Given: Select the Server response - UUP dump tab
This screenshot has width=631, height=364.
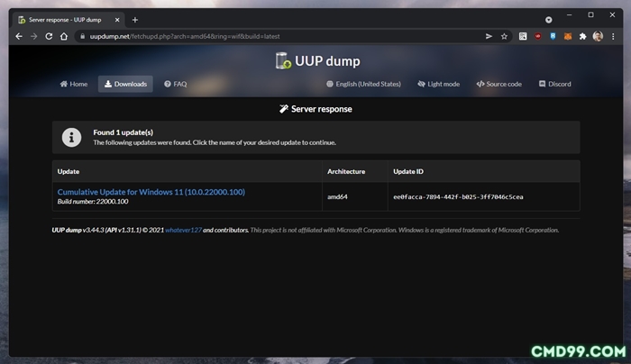Looking at the screenshot, I should point(69,20).
